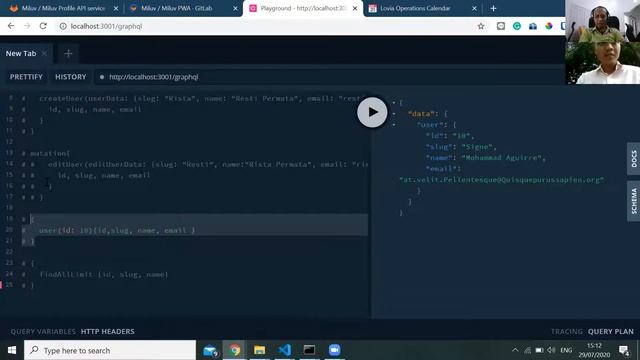Screen dimensions: 640x360
Task: Open the notification center icon
Action: [624, 350]
